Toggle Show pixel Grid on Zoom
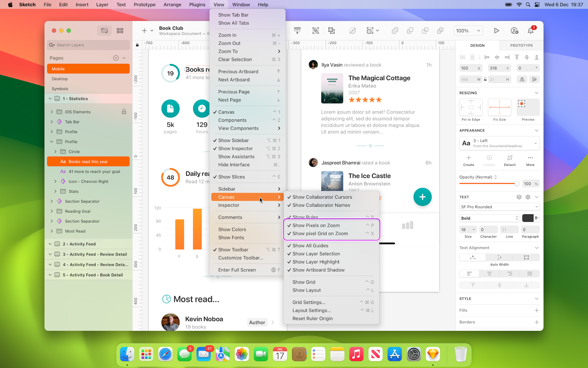This screenshot has height=368, width=588. (x=331, y=233)
